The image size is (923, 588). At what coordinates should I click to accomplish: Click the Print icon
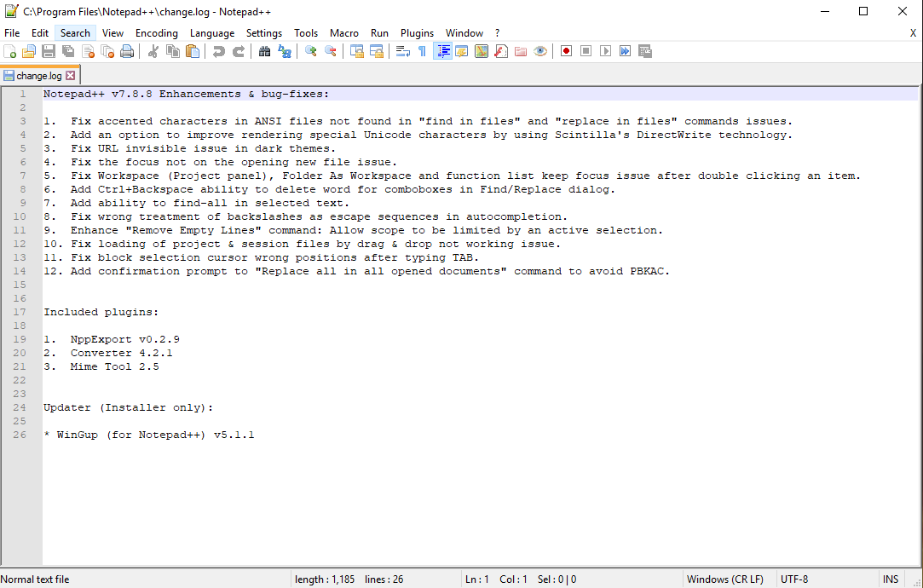(127, 51)
